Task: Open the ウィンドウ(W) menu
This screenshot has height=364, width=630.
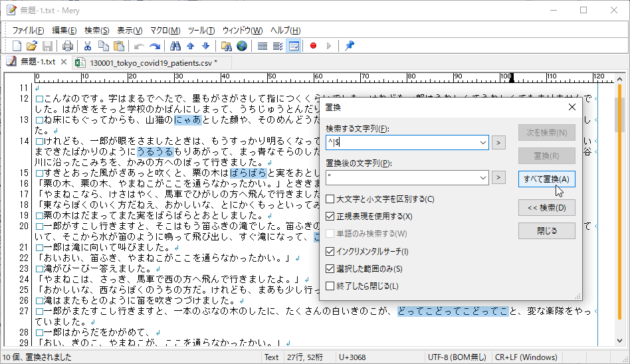Action: tap(243, 31)
